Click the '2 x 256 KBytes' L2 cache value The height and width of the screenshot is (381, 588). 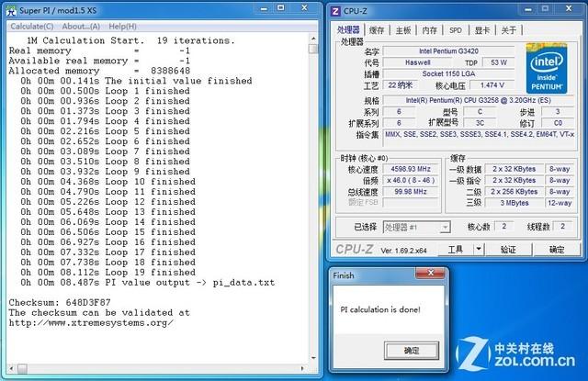[x=514, y=192]
